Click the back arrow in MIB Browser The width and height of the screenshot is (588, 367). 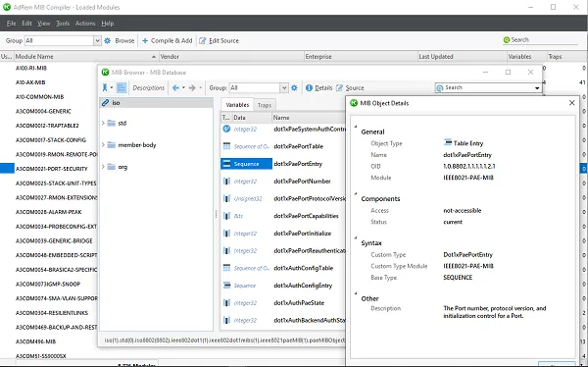tap(175, 88)
